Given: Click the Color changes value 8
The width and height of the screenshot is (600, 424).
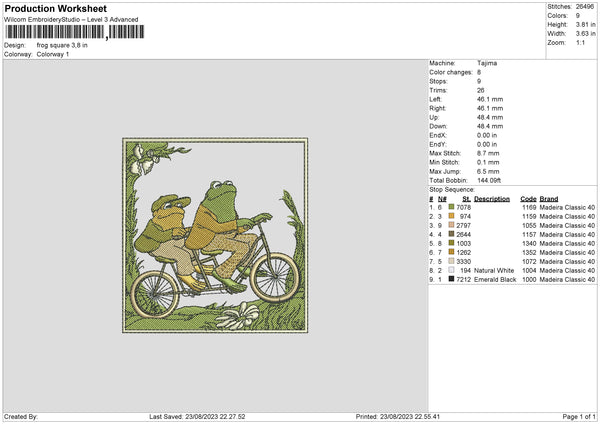Looking at the screenshot, I should [x=479, y=72].
